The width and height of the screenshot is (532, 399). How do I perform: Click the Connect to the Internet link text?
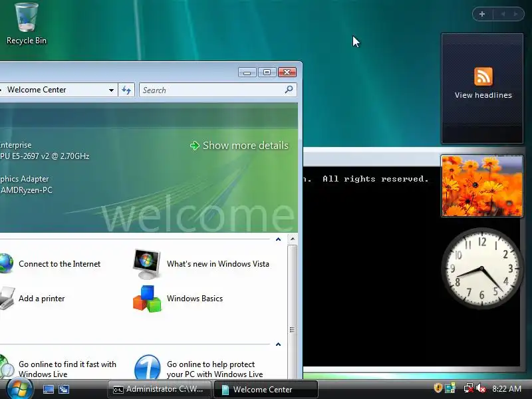tap(59, 264)
